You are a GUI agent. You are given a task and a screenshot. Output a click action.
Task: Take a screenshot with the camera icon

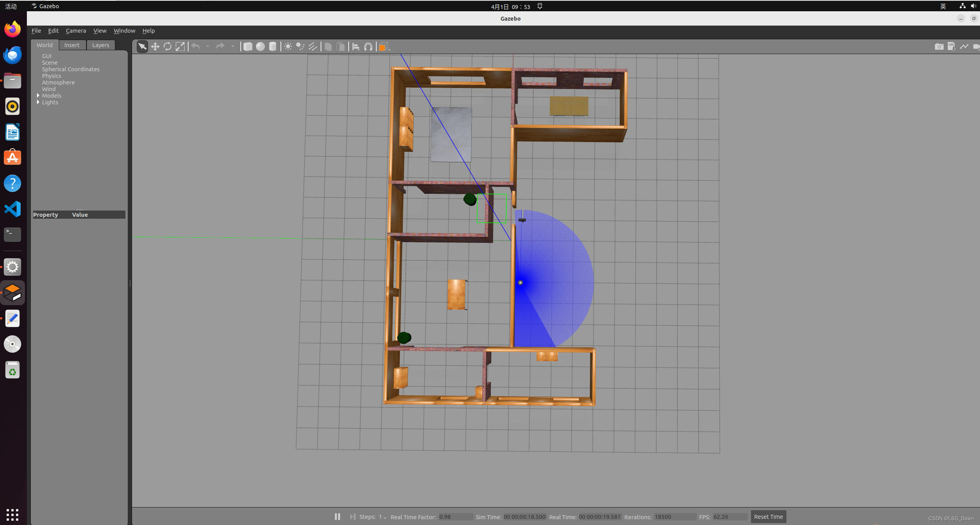[x=939, y=46]
